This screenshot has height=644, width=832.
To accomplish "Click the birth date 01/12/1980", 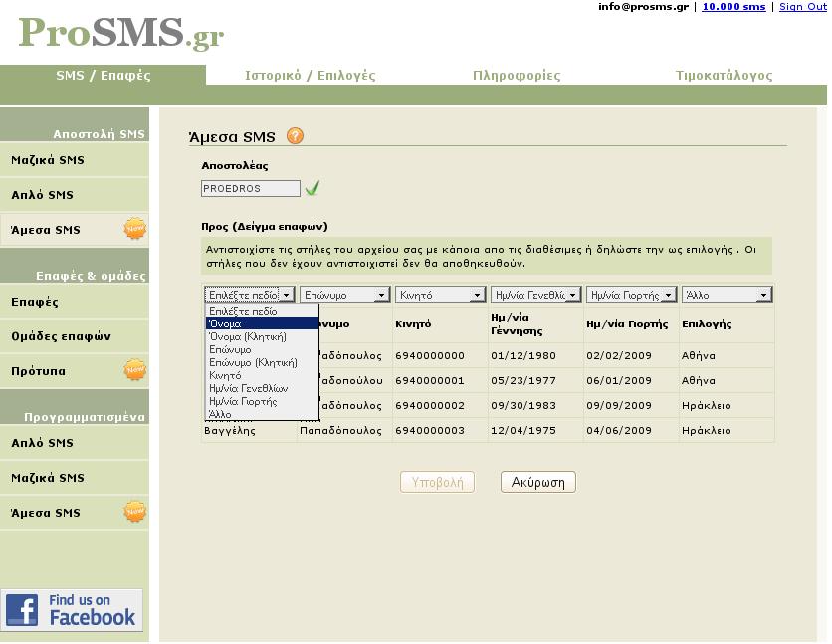I will tap(523, 356).
